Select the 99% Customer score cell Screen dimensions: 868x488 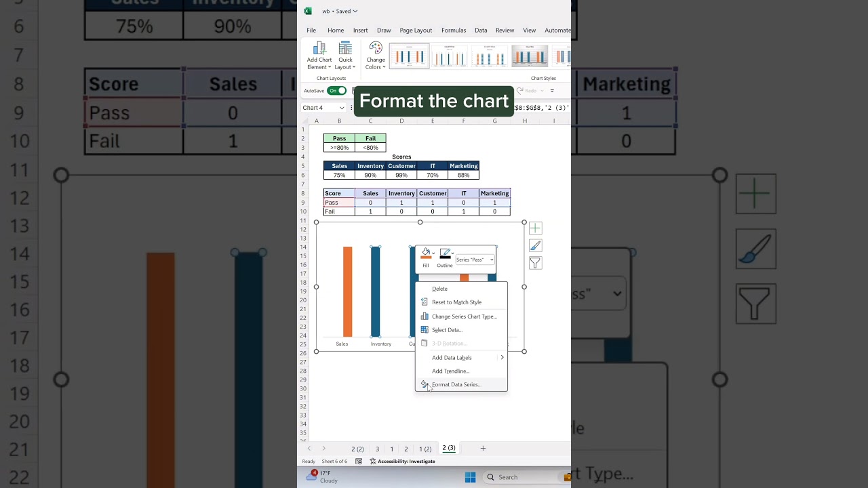pos(401,175)
